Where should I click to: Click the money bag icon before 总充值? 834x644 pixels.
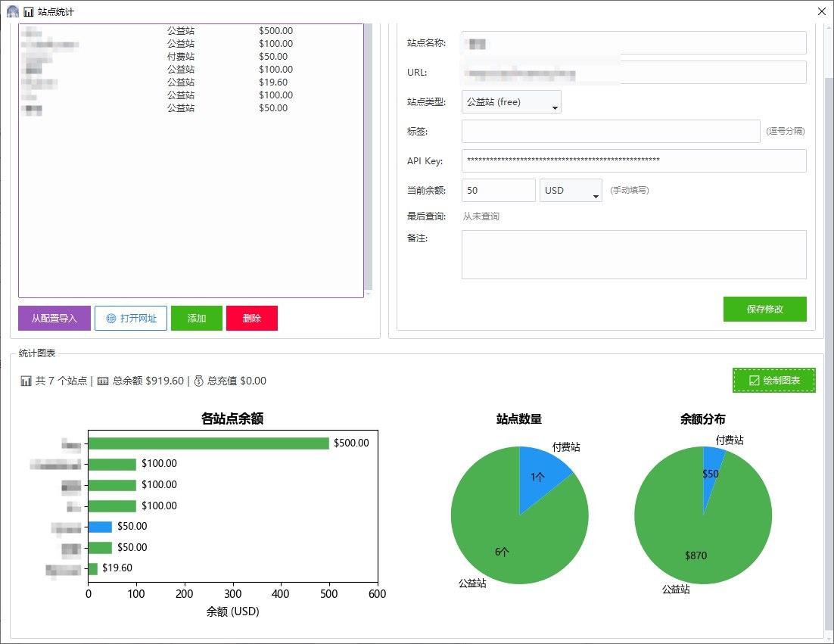pyautogui.click(x=198, y=381)
